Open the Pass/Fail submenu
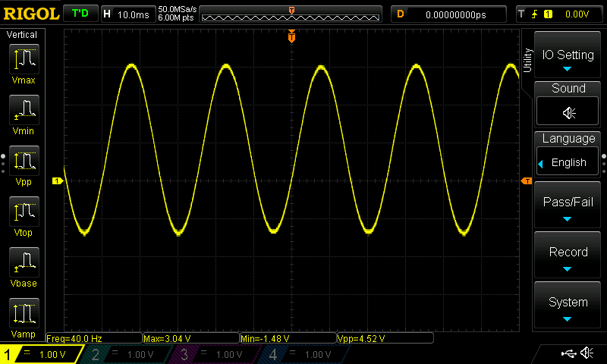 click(x=568, y=205)
